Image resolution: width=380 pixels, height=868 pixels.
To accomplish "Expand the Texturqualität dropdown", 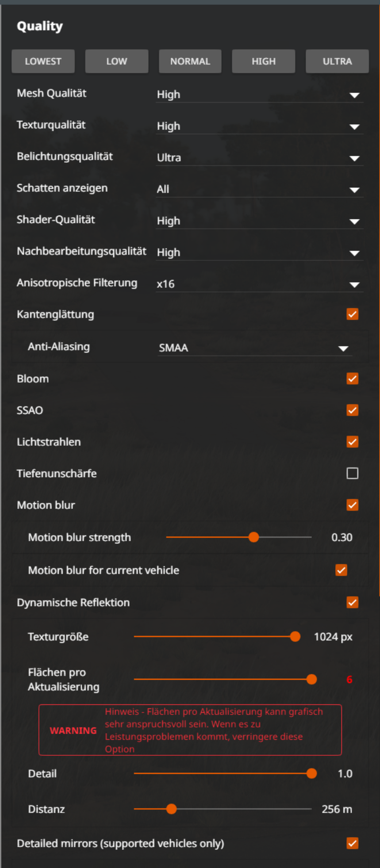I will coord(259,126).
